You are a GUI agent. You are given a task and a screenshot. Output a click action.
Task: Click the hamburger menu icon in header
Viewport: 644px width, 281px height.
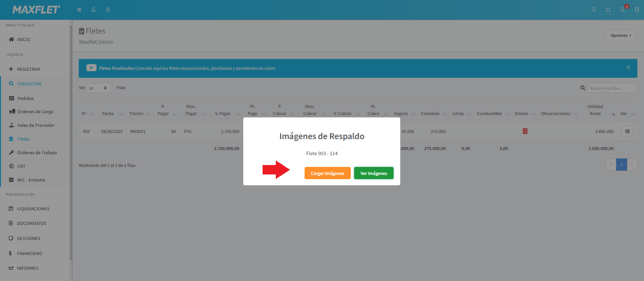point(79,10)
